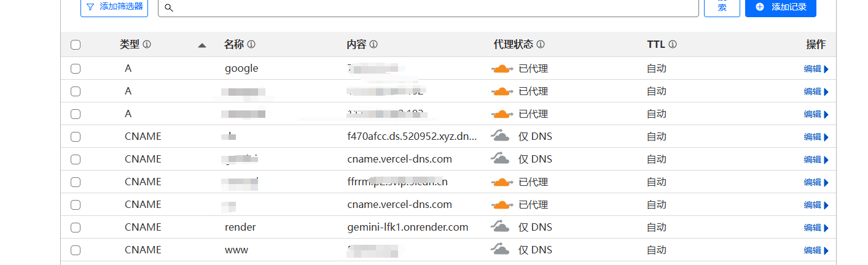Click the info icon next to 类型 header

(x=147, y=45)
